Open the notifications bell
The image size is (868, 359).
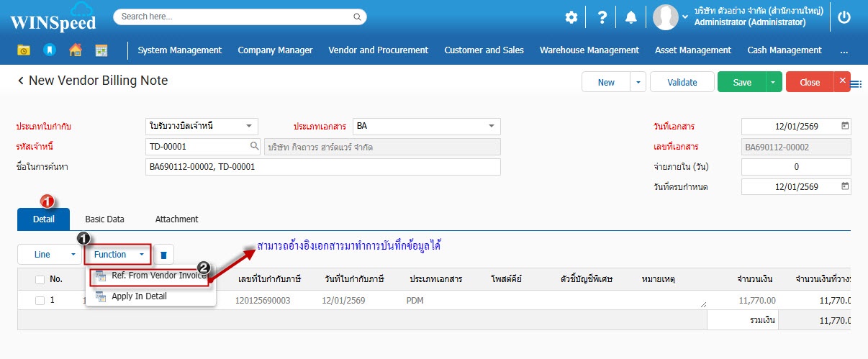[631, 17]
